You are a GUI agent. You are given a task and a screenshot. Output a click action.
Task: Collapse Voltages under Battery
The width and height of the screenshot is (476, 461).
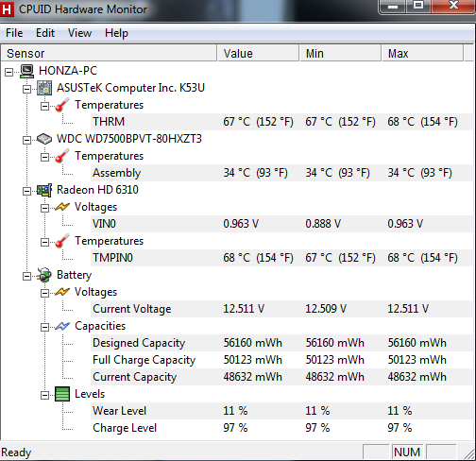[44, 294]
